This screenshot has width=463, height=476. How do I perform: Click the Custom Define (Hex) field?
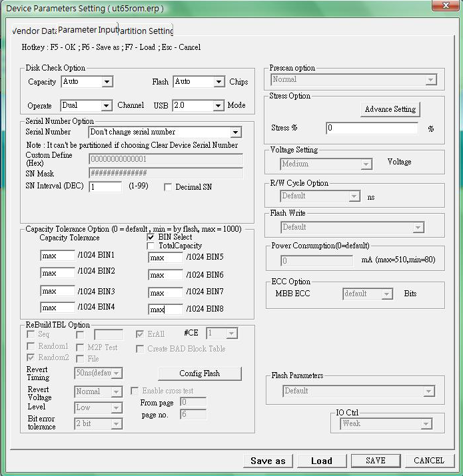pyautogui.click(x=166, y=159)
